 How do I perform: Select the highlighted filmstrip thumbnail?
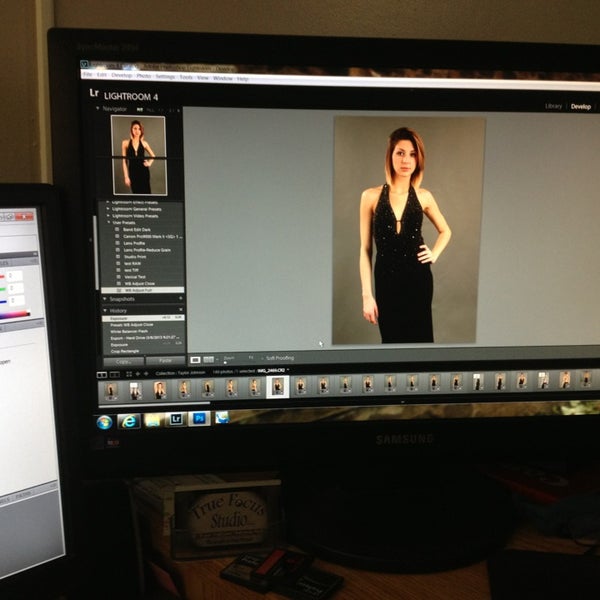[x=277, y=386]
